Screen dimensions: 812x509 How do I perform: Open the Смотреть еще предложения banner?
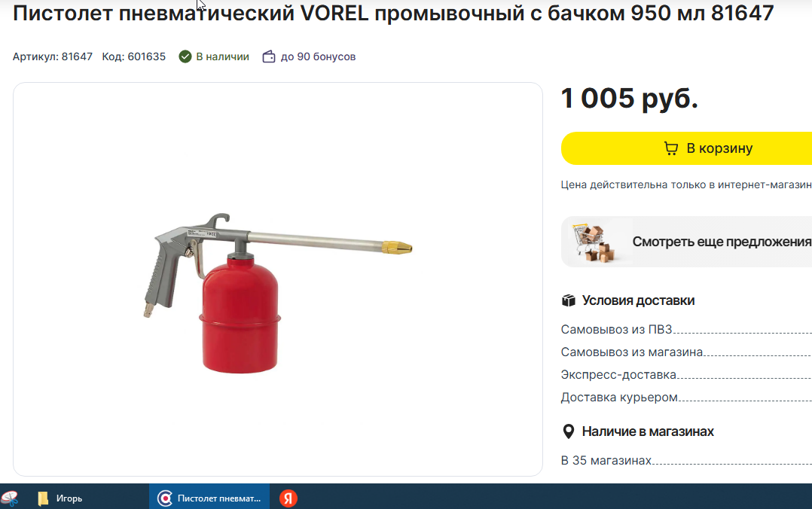[x=687, y=242]
